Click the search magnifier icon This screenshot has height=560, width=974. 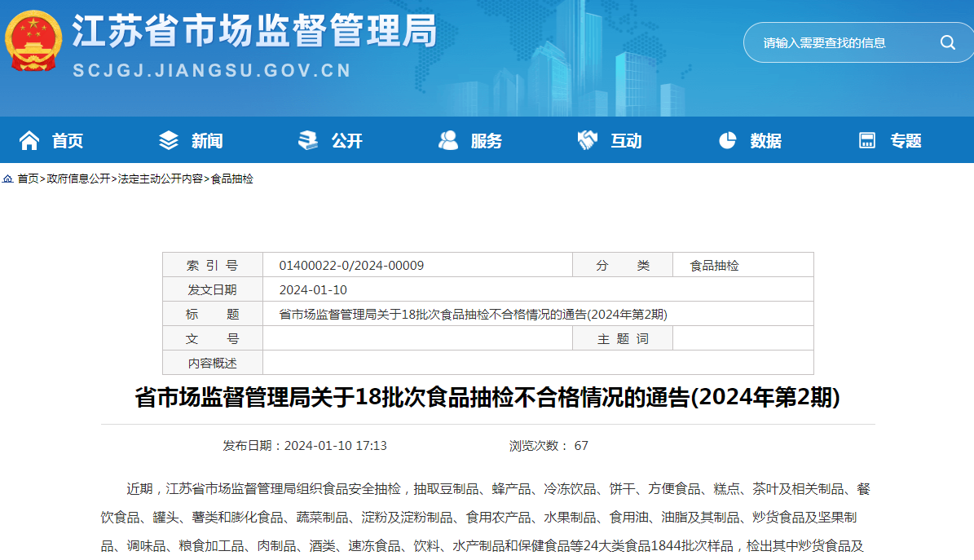[947, 42]
